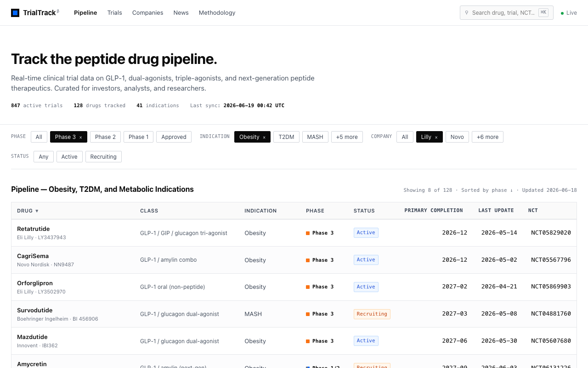The width and height of the screenshot is (588, 368).
Task: Select All companies filter
Action: 405,137
